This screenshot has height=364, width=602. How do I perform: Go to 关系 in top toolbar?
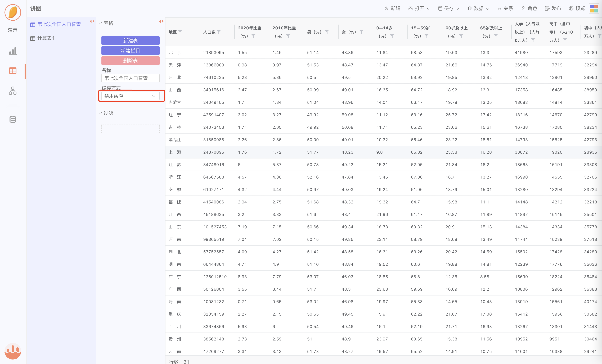click(x=505, y=8)
